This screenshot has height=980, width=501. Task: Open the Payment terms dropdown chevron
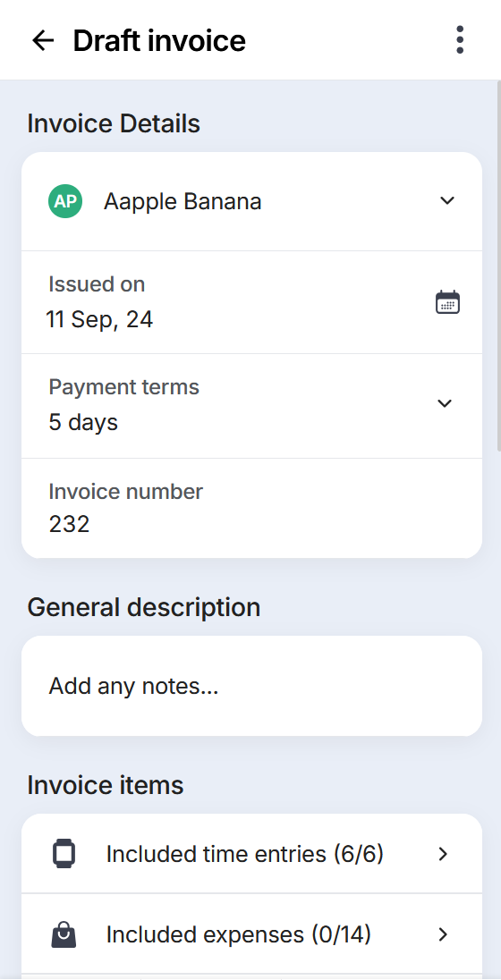445,403
